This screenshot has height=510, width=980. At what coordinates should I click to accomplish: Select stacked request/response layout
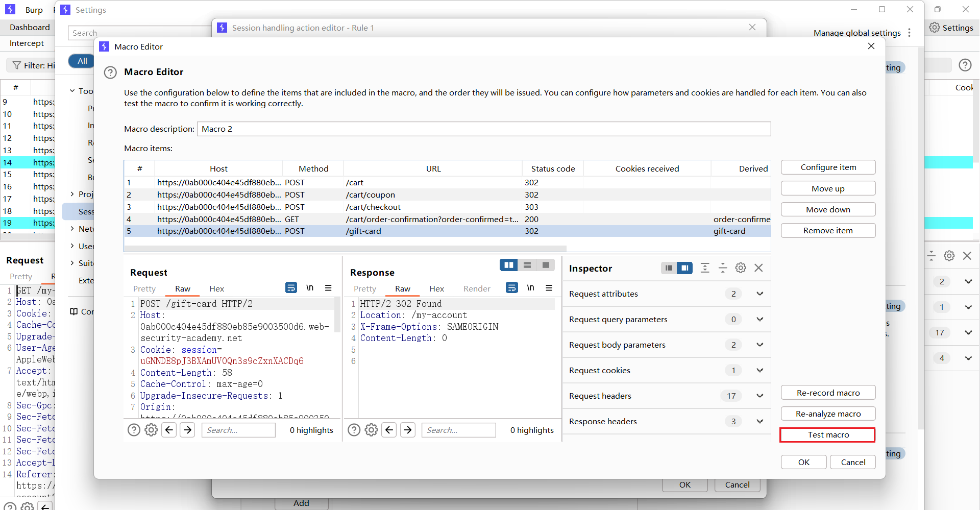coord(527,265)
